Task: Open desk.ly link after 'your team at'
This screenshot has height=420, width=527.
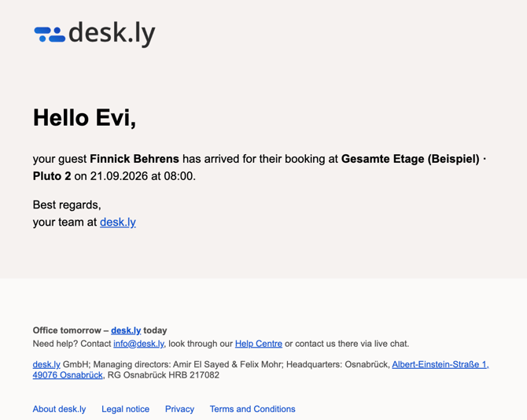Action: (x=118, y=222)
